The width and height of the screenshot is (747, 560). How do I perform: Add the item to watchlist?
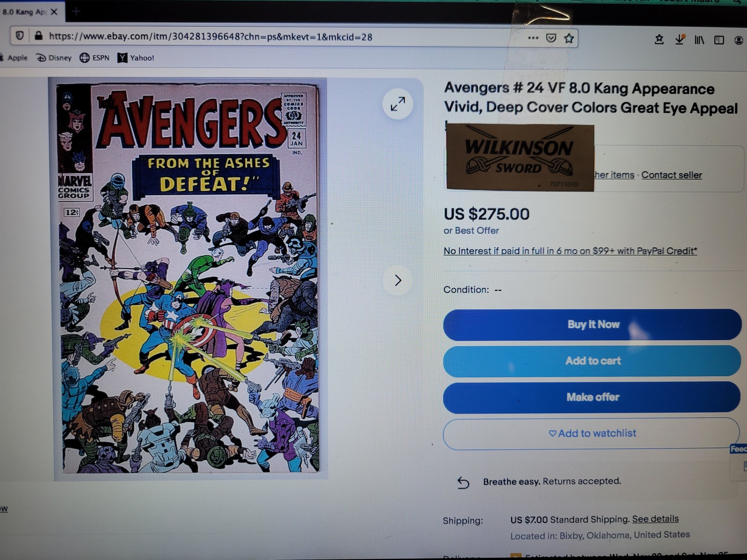click(x=592, y=434)
